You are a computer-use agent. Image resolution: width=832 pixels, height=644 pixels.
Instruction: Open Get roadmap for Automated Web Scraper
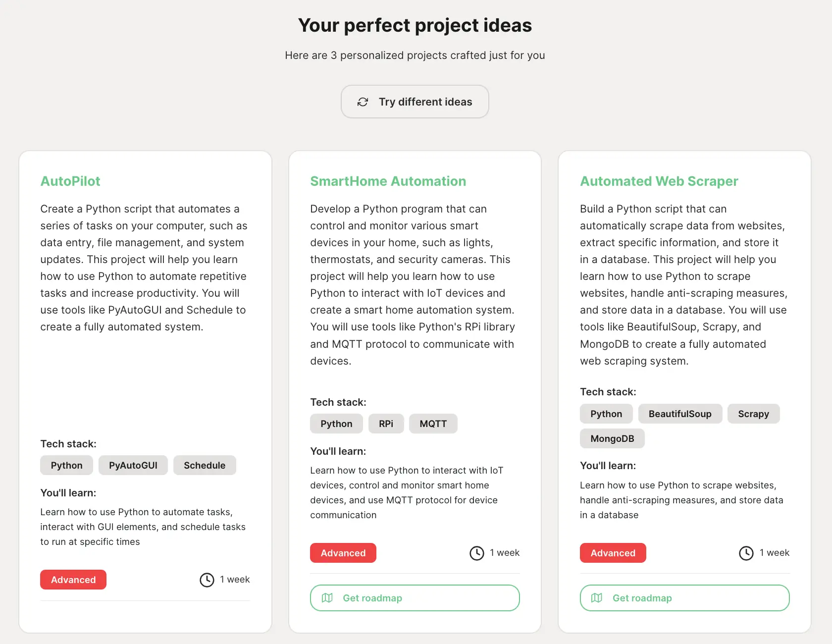[x=685, y=598]
